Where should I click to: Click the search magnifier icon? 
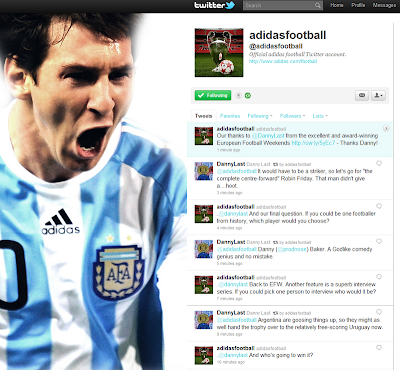(318, 5)
